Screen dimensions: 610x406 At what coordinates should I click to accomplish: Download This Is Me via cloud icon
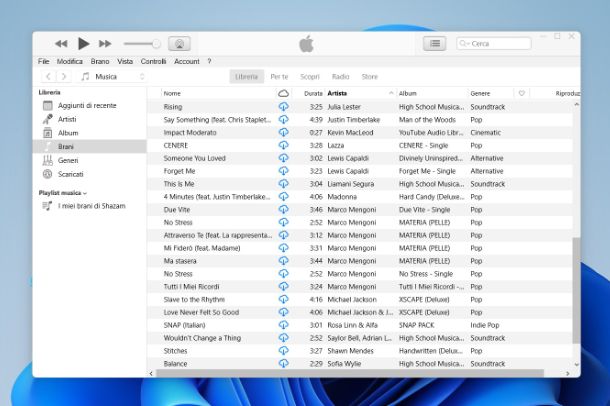click(284, 184)
